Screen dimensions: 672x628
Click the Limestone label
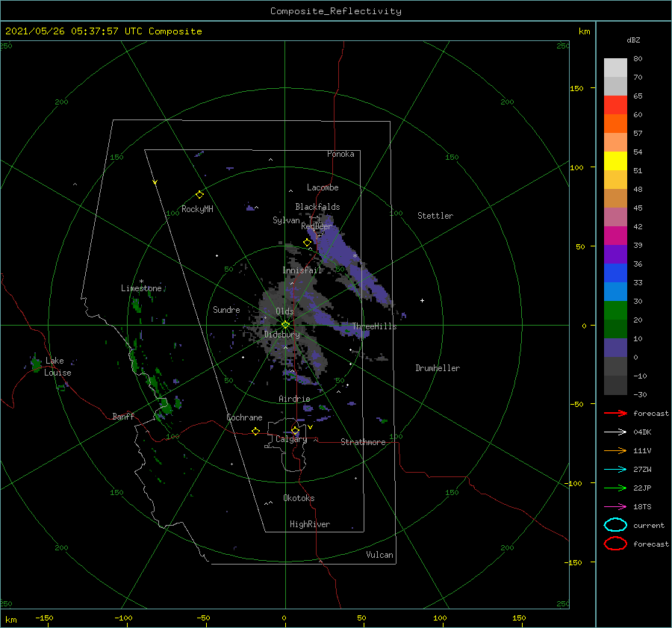pyautogui.click(x=141, y=288)
